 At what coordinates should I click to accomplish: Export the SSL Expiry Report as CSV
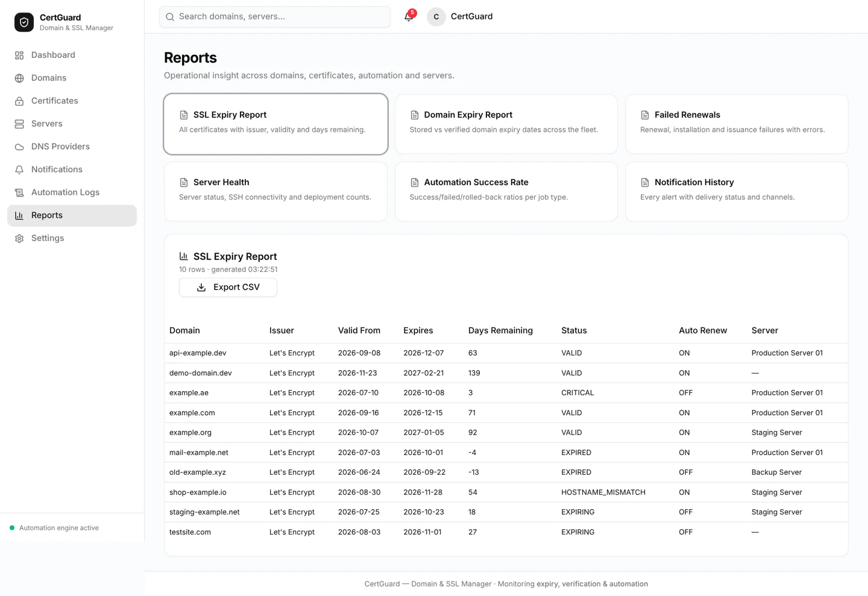(228, 287)
